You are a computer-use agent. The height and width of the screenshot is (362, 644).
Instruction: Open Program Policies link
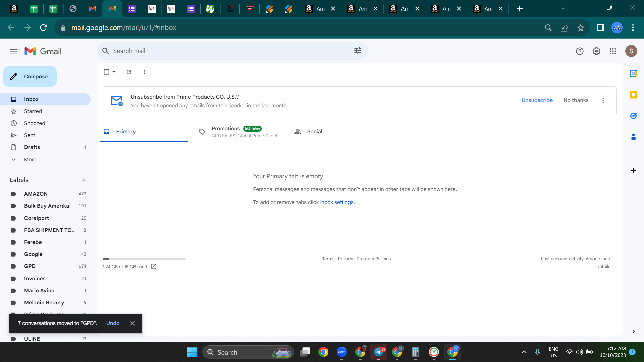tap(374, 259)
